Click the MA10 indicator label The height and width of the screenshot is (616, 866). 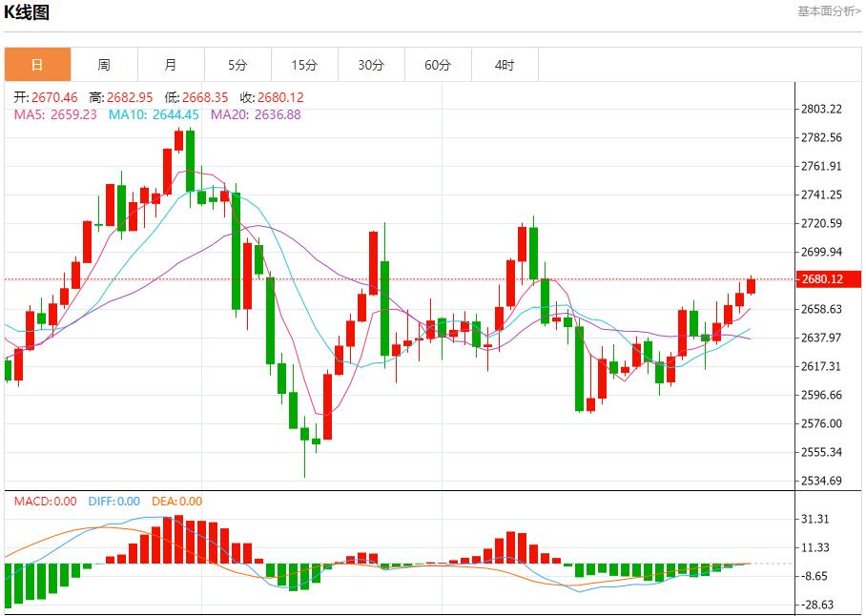pyautogui.click(x=153, y=114)
